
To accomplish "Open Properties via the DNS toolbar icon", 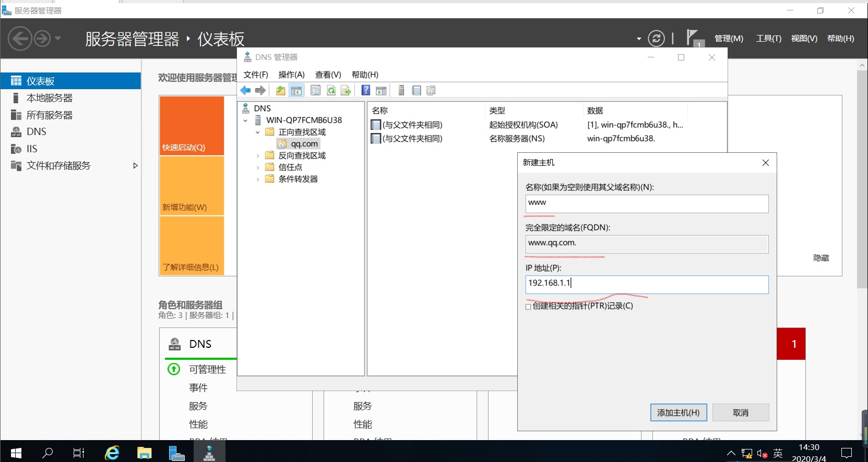I will coord(316,91).
